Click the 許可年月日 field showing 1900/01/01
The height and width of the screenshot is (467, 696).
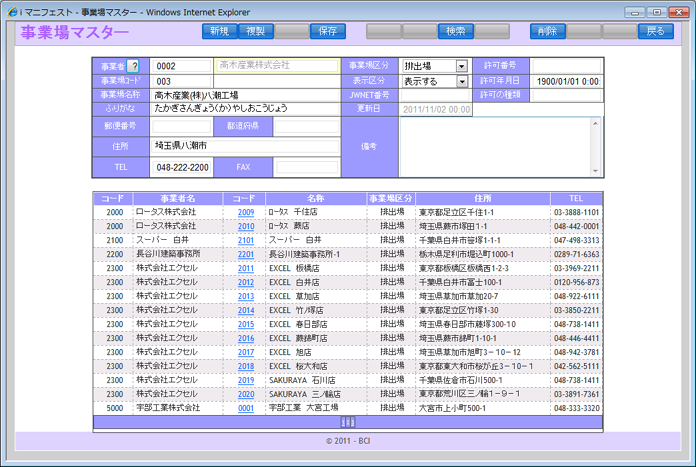566,81
